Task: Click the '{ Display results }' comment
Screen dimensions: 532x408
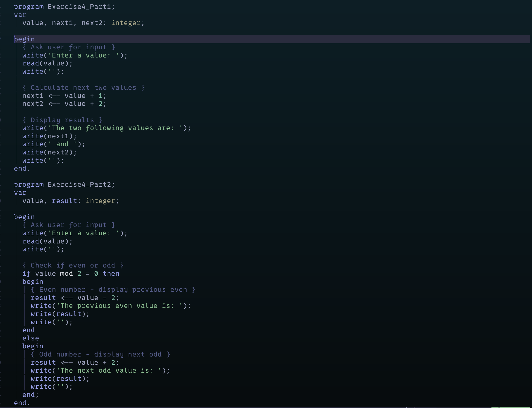Action: (x=62, y=120)
